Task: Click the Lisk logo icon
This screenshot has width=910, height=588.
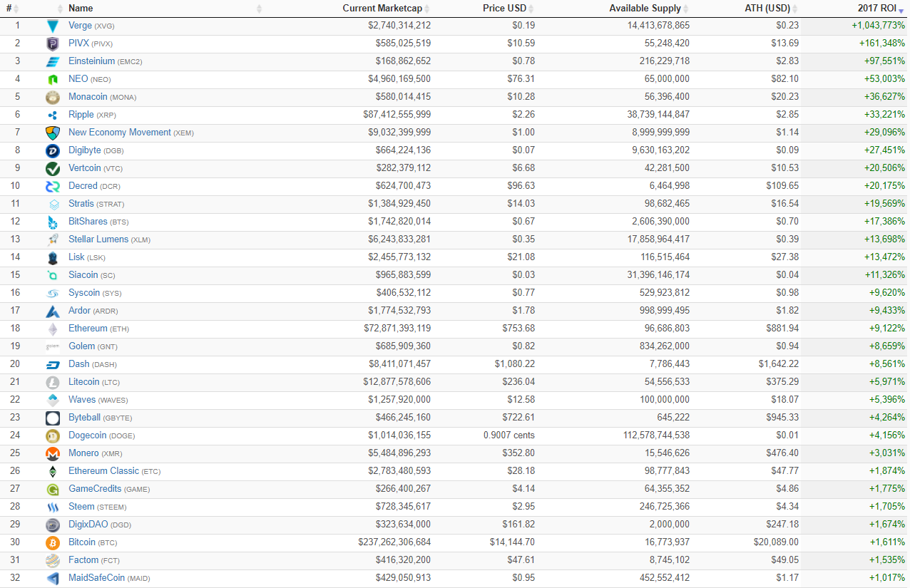Action: 53,257
